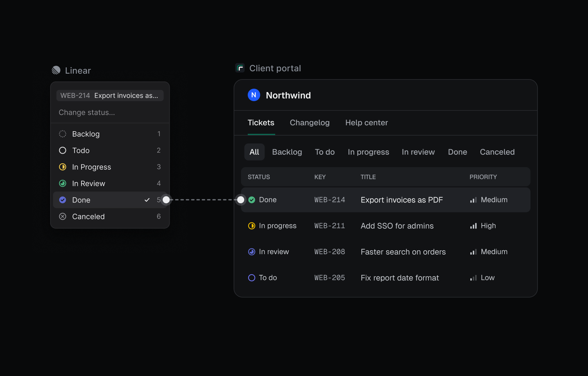This screenshot has height=376, width=588.
Task: Click the green In Review status icon
Action: click(63, 183)
